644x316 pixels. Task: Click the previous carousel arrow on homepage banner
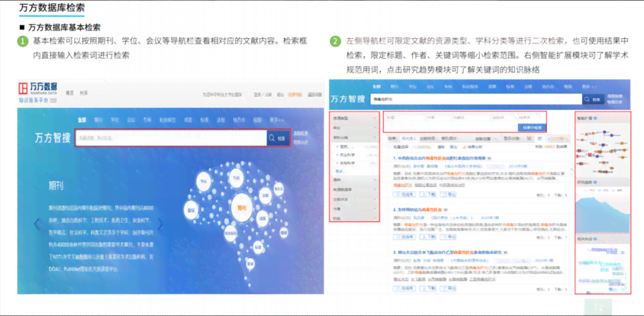[36, 224]
